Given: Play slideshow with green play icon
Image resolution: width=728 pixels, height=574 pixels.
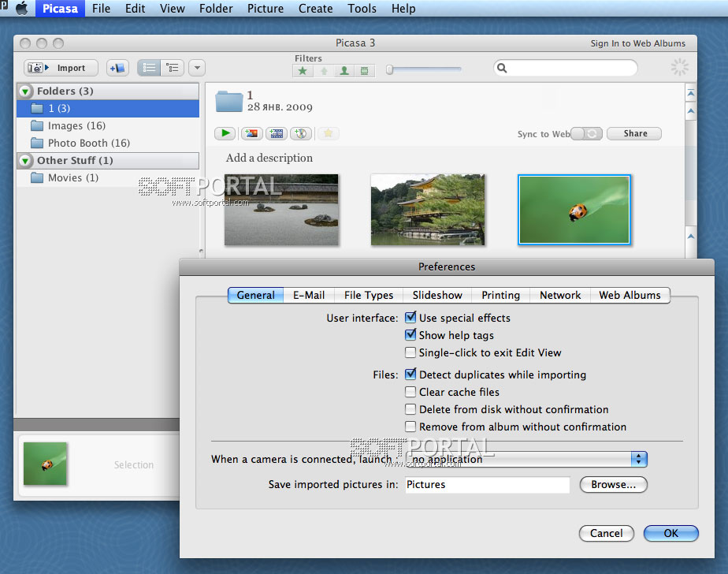Looking at the screenshot, I should 225,133.
